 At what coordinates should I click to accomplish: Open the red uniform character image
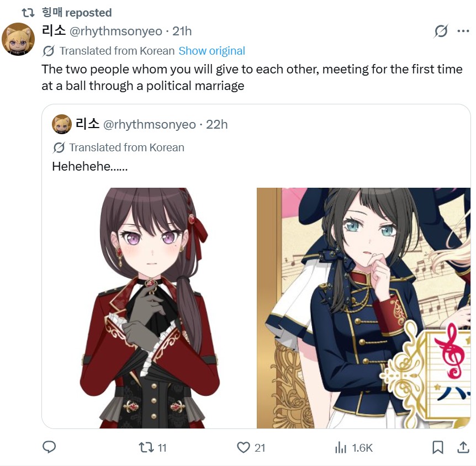[149, 308]
